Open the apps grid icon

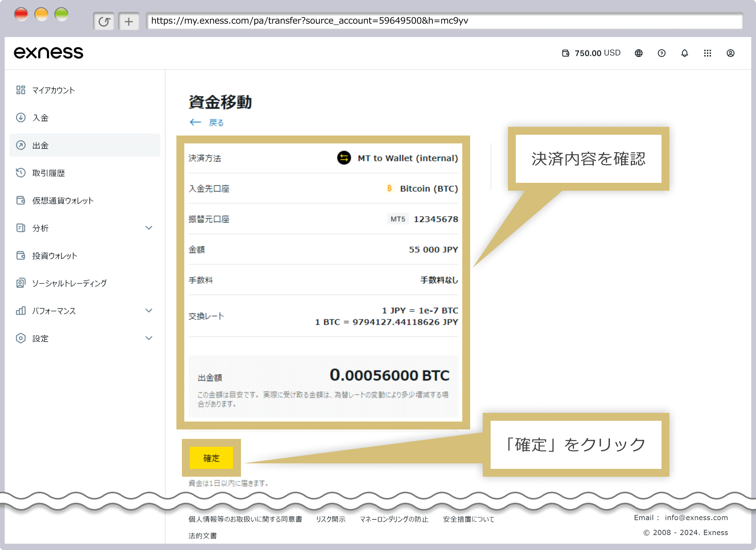pos(708,53)
